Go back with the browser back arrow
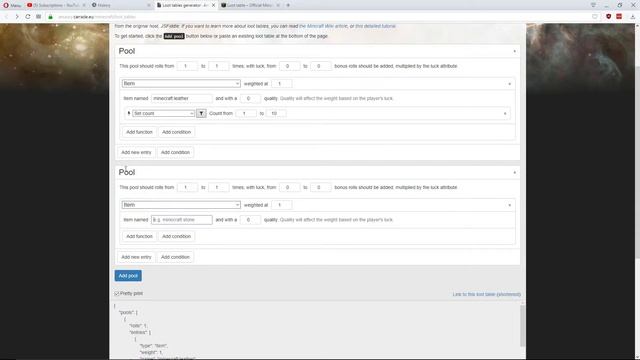Viewport: 640px width, 360px height. click(6, 17)
